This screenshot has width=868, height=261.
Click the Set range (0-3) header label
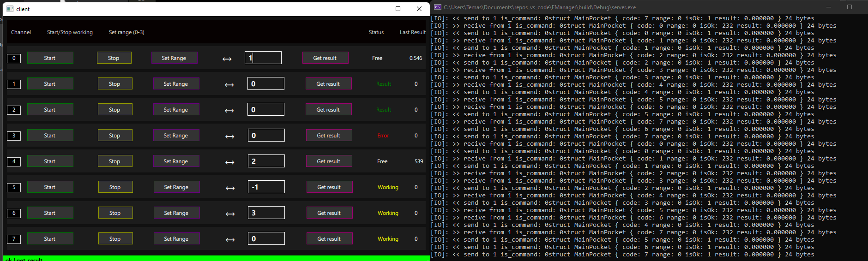pos(127,32)
